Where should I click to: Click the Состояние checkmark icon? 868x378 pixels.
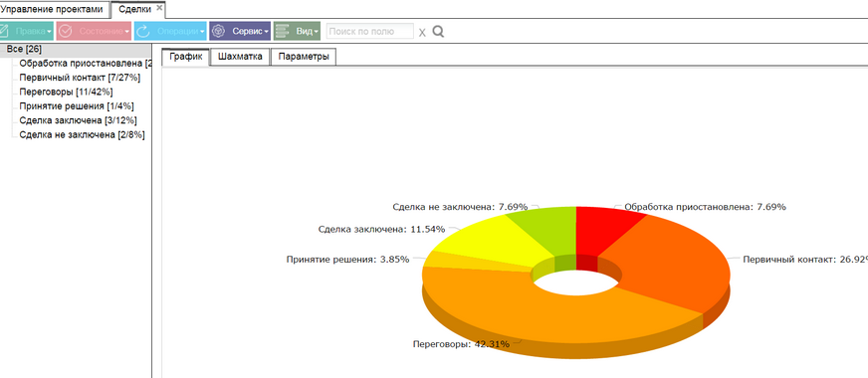pyautogui.click(x=66, y=31)
